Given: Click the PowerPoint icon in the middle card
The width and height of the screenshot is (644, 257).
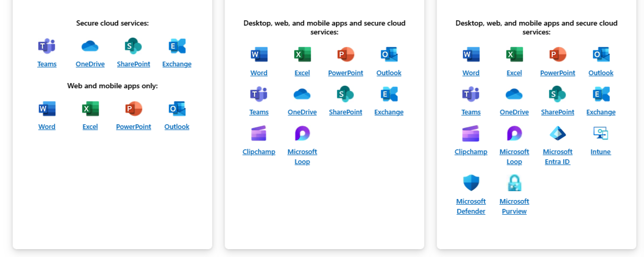Looking at the screenshot, I should pyautogui.click(x=346, y=54).
